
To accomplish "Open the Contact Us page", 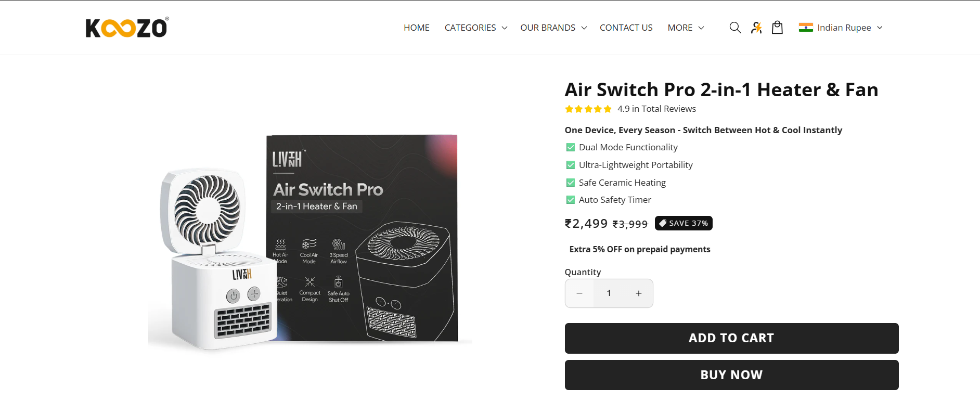I will 626,28.
